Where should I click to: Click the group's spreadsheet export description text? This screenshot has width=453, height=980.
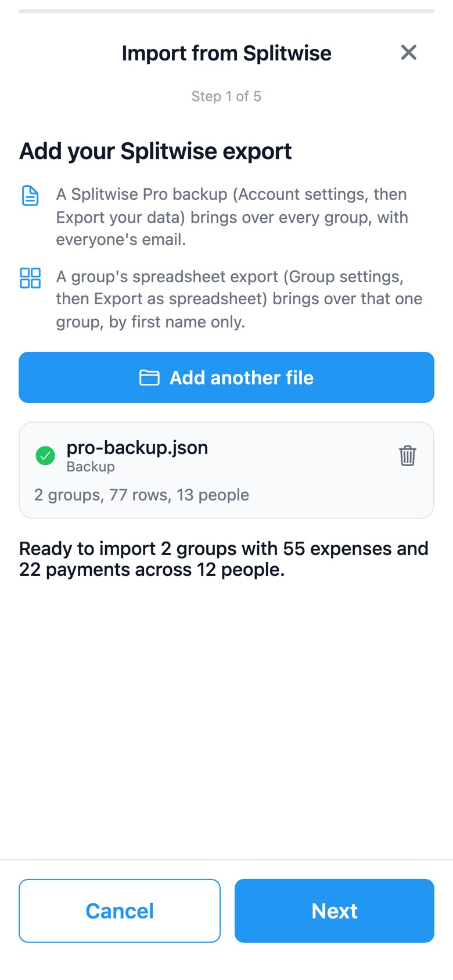click(239, 298)
